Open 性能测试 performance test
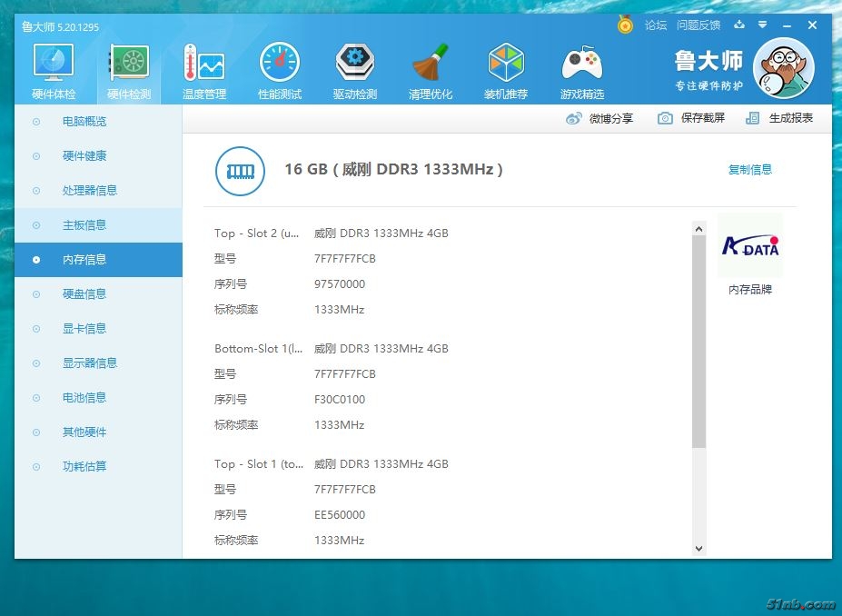This screenshot has height=616, width=842. point(280,72)
